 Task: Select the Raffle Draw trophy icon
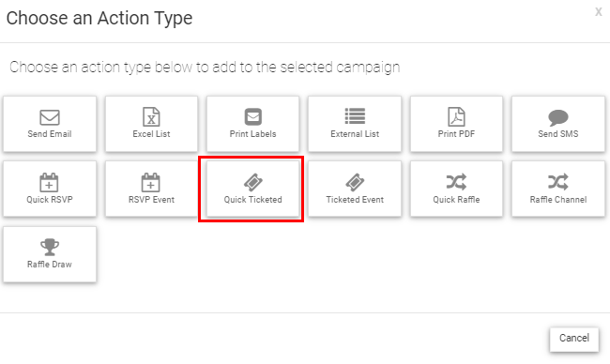[x=50, y=247]
